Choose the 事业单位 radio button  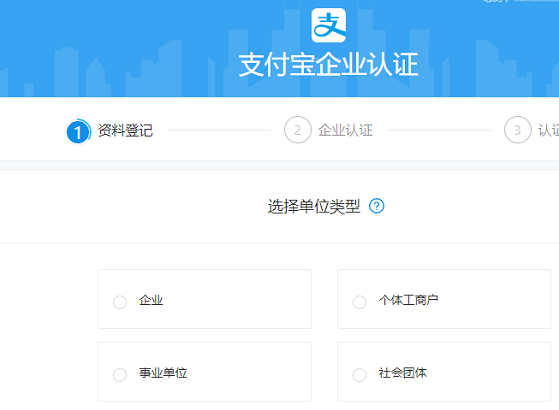[x=120, y=375]
